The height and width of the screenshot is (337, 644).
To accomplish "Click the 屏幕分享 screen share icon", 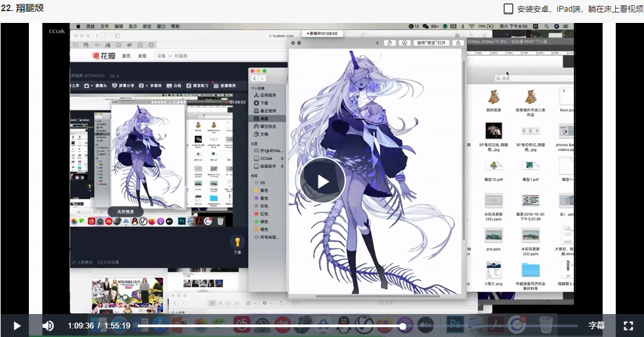I will (115, 86).
